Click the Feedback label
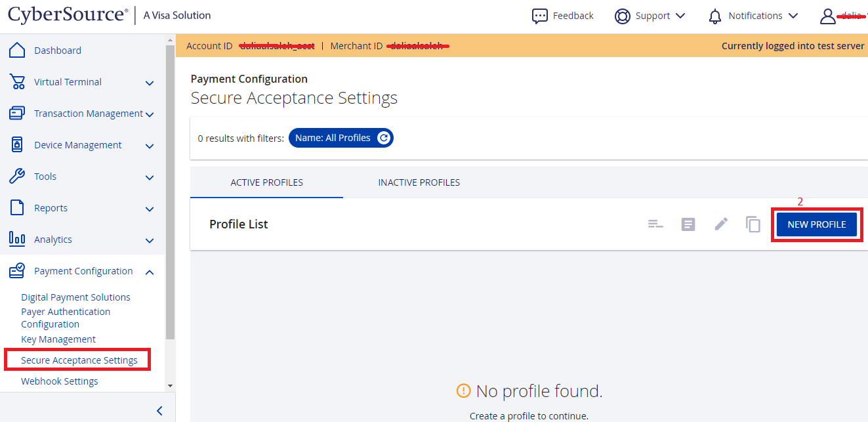This screenshot has height=422, width=868. click(573, 16)
